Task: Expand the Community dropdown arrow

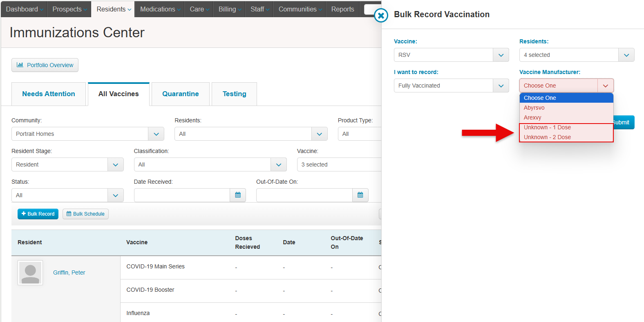Action: coord(156,134)
